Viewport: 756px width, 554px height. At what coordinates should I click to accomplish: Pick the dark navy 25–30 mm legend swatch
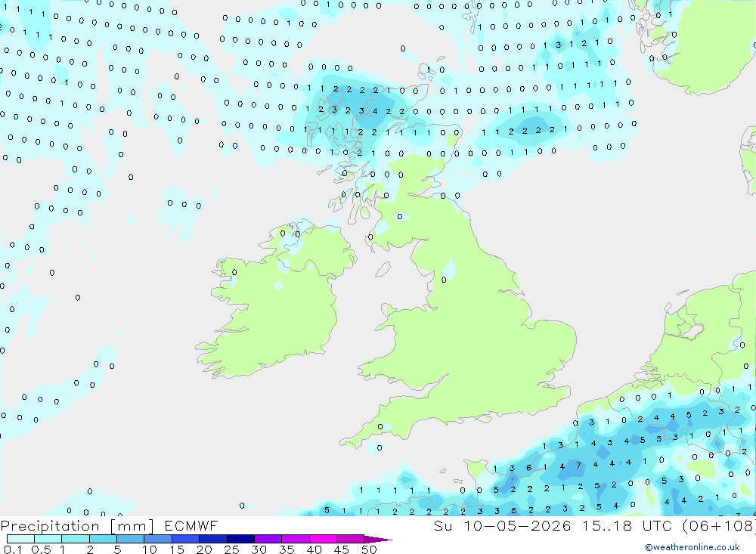[x=240, y=539]
